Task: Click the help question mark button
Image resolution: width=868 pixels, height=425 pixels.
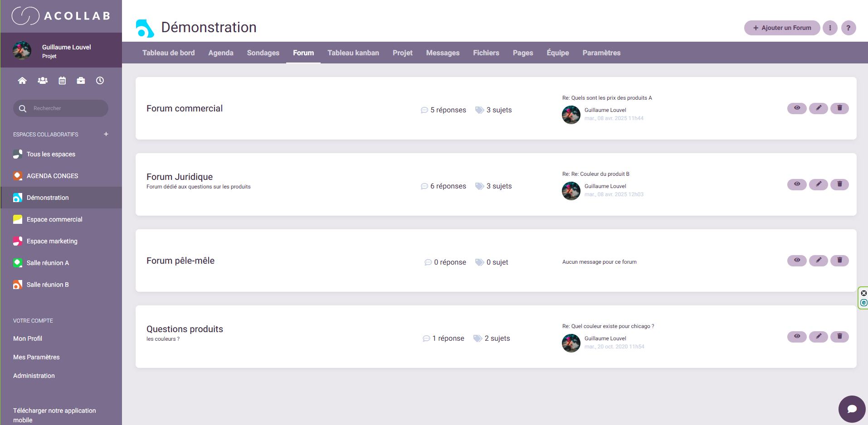Action: click(x=848, y=28)
